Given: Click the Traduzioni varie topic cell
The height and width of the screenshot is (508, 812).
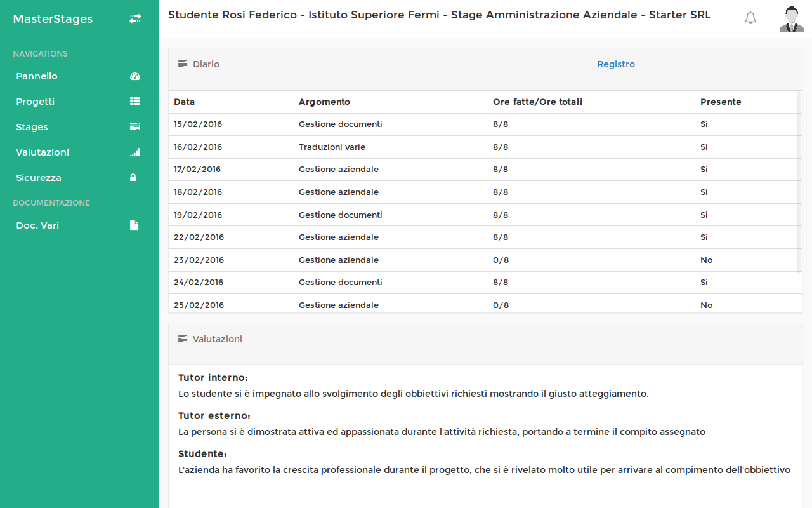Looking at the screenshot, I should 332,147.
